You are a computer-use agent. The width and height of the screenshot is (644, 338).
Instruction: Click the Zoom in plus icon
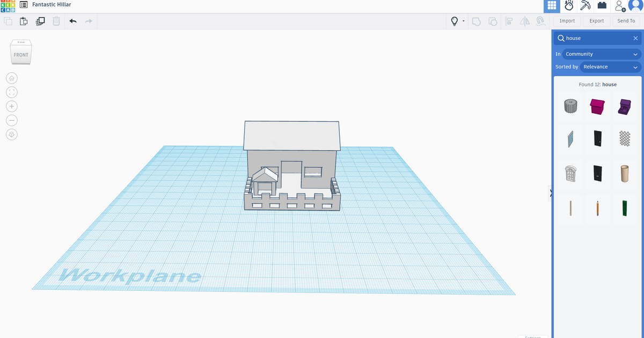click(x=12, y=106)
